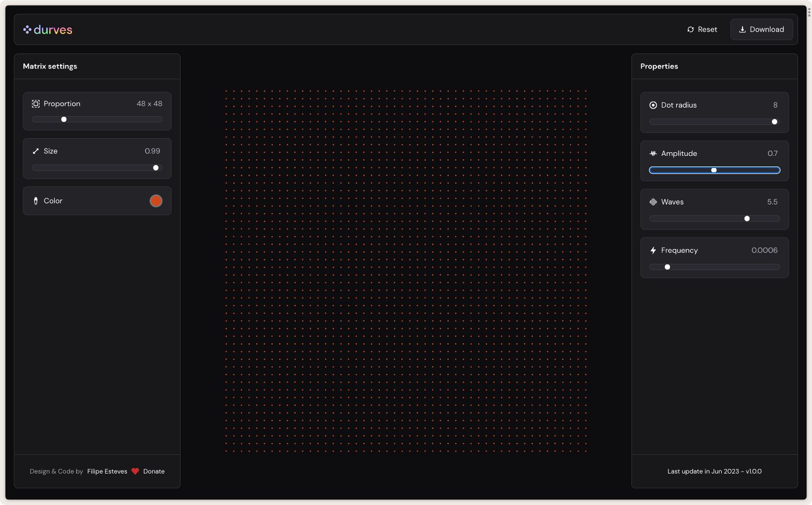Click the Waves bars icon
The height and width of the screenshot is (505, 812).
click(x=653, y=202)
